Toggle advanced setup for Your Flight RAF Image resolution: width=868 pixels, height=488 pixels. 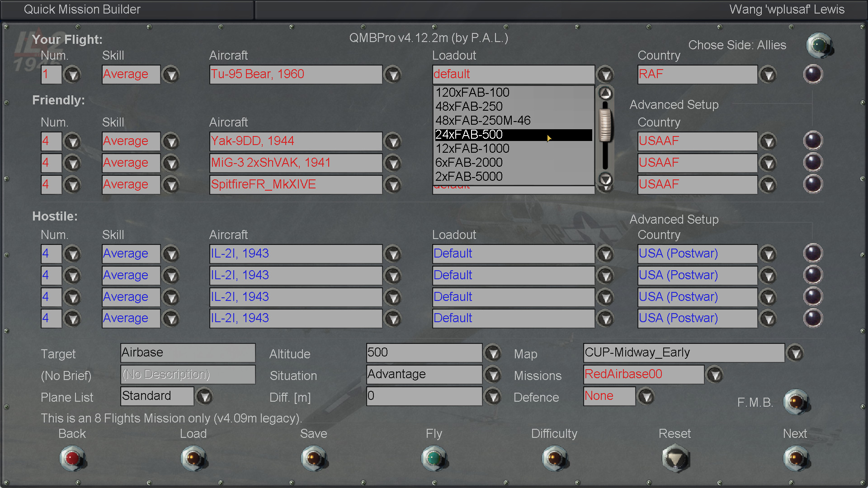tap(812, 74)
